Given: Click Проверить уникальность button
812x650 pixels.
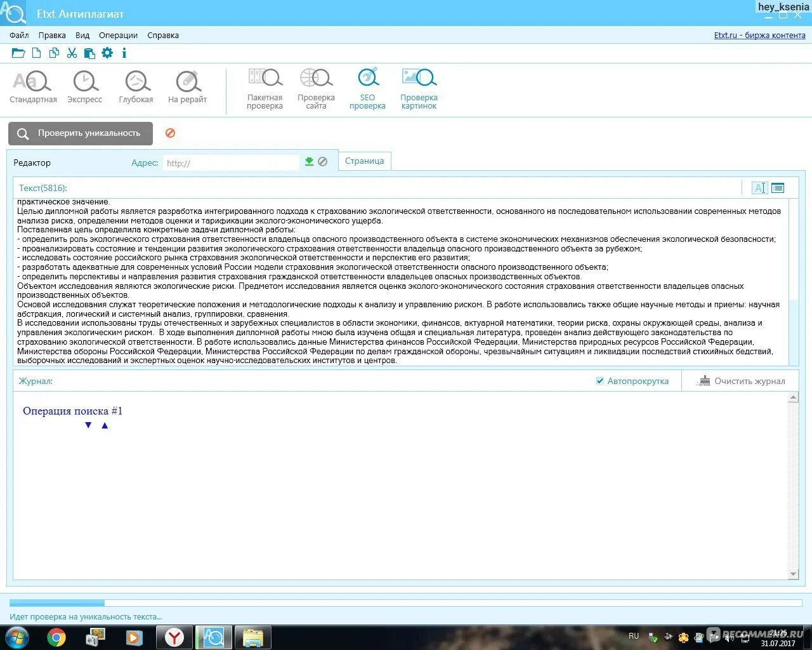Looking at the screenshot, I should coord(81,133).
